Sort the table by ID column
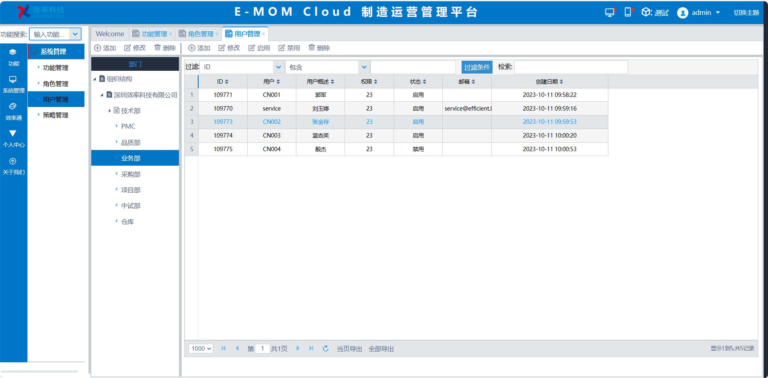Viewport: 768px width, 378px height. (223, 81)
